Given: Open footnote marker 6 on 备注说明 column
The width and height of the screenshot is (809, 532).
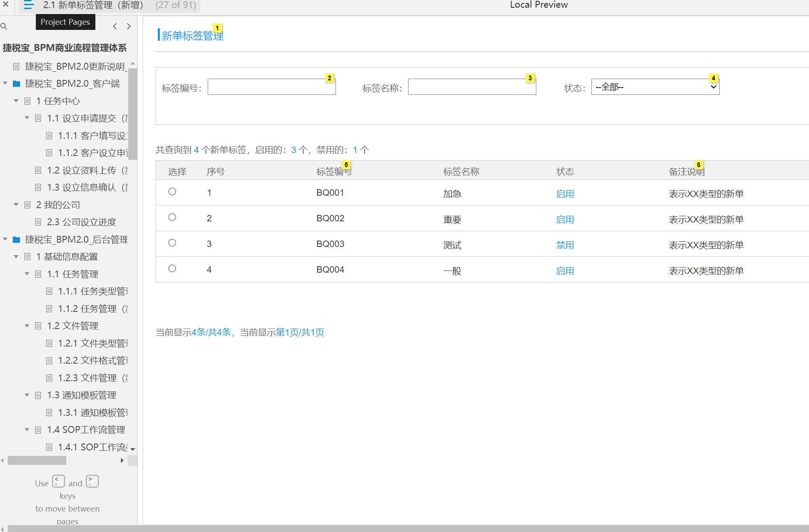Looking at the screenshot, I should 699,165.
